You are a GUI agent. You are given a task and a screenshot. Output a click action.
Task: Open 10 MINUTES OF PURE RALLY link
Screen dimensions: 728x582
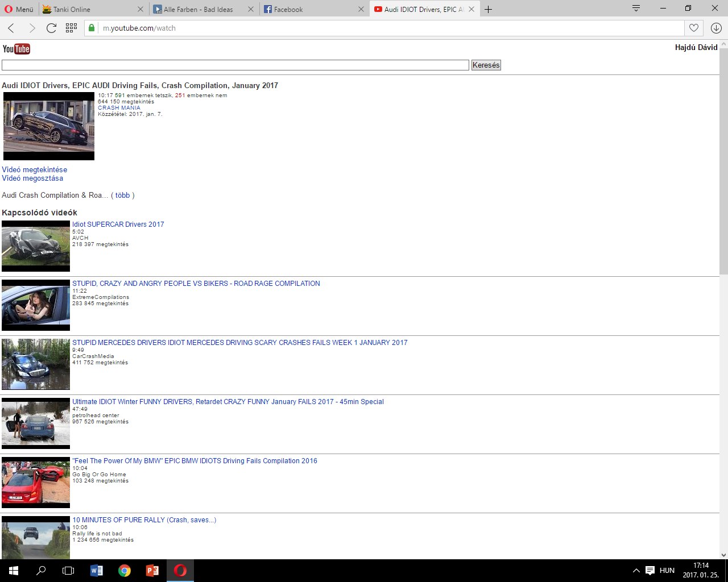coord(144,519)
